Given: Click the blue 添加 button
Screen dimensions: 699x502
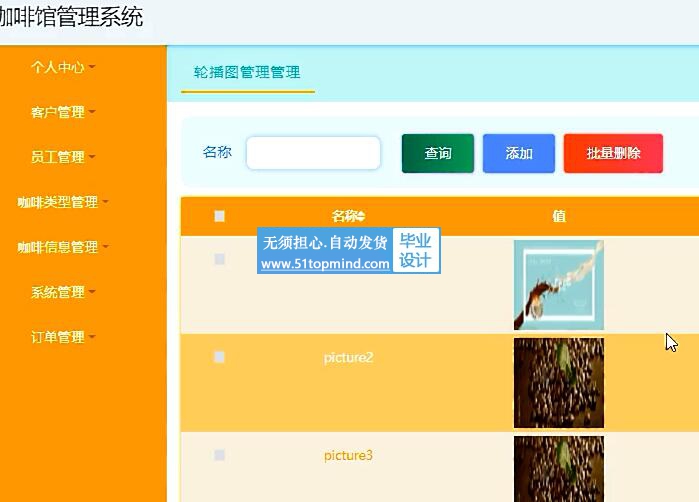Looking at the screenshot, I should (519, 153).
